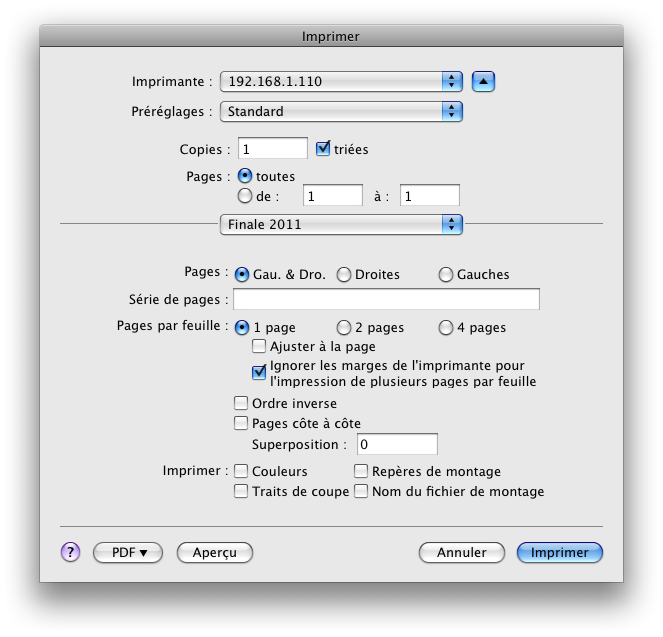Click the Copies number field

[x=272, y=149]
